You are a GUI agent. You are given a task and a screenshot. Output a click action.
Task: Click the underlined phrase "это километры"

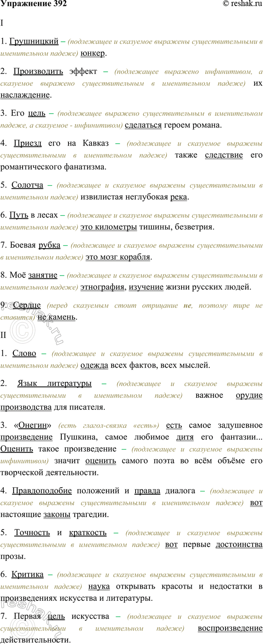pyautogui.click(x=109, y=227)
